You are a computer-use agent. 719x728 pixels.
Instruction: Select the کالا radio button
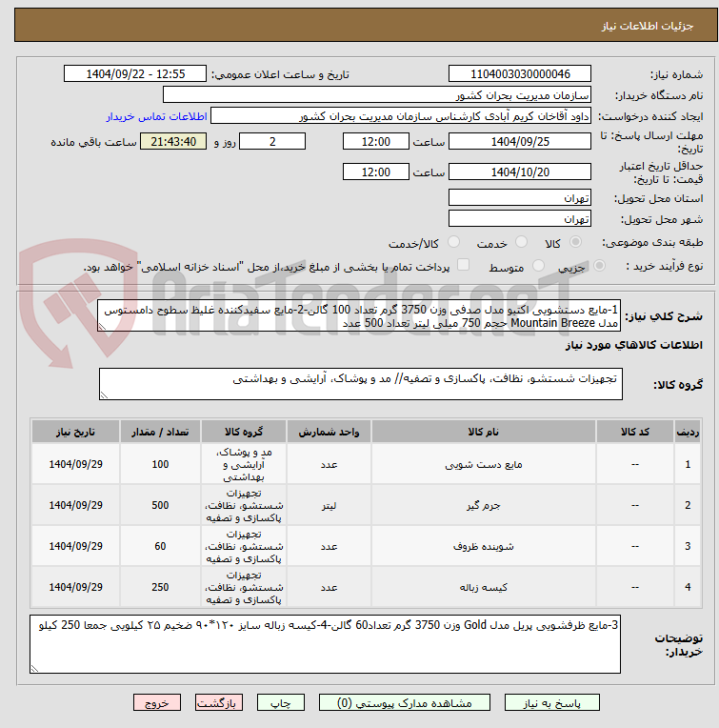(575, 242)
